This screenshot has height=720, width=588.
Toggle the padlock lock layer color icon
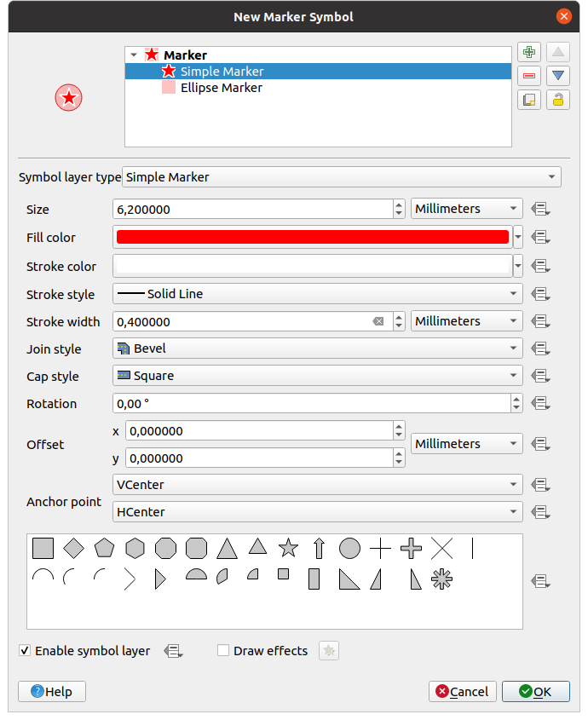[557, 100]
